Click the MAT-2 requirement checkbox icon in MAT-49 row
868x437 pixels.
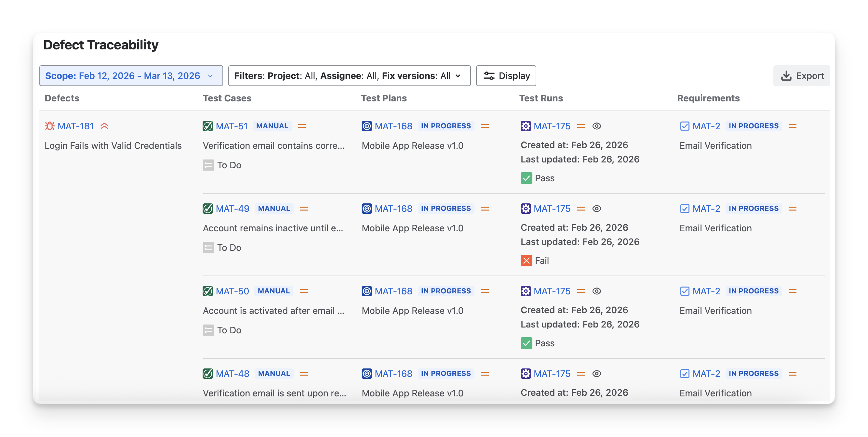[684, 208]
